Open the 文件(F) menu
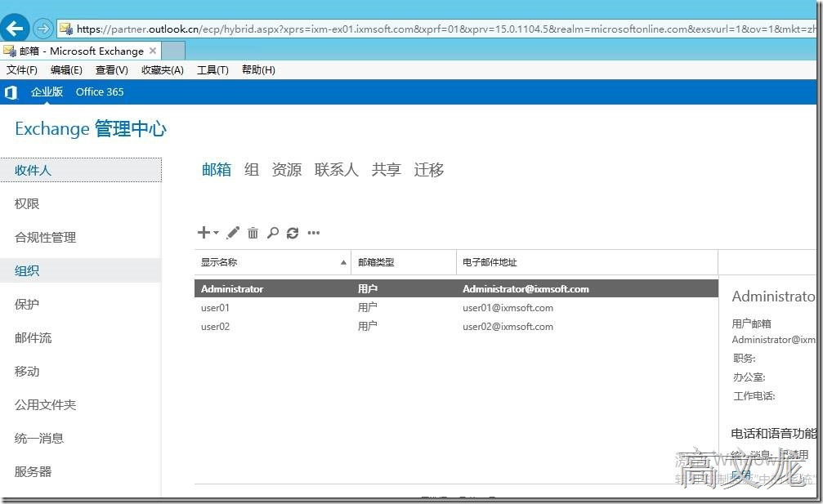 click(x=21, y=69)
